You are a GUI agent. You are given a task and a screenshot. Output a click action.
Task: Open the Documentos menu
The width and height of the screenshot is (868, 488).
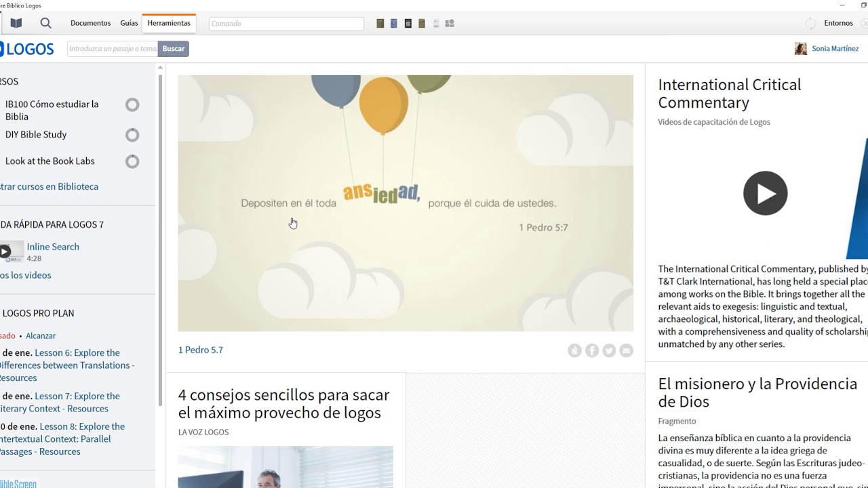[x=90, y=23]
